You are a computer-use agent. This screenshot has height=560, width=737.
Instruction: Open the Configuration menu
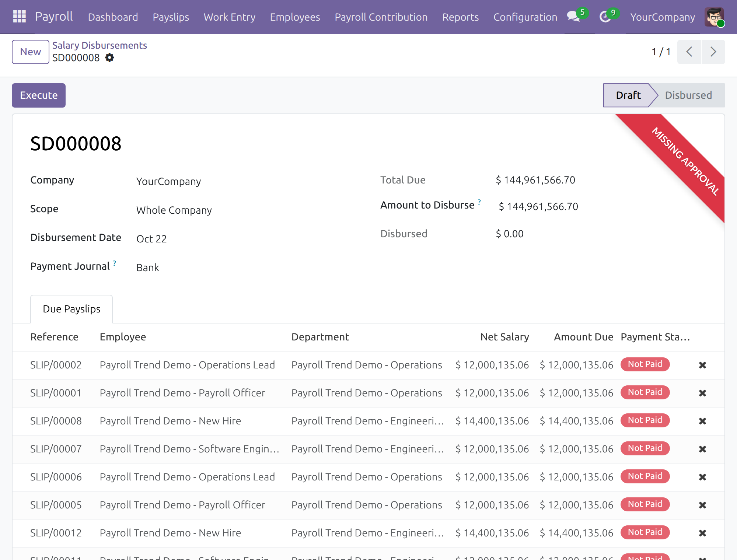click(x=525, y=17)
